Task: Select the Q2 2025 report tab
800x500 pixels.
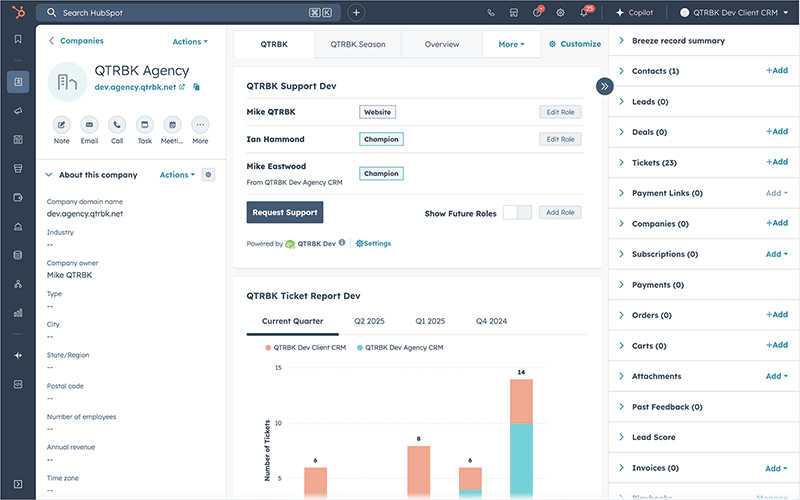Action: [369, 321]
